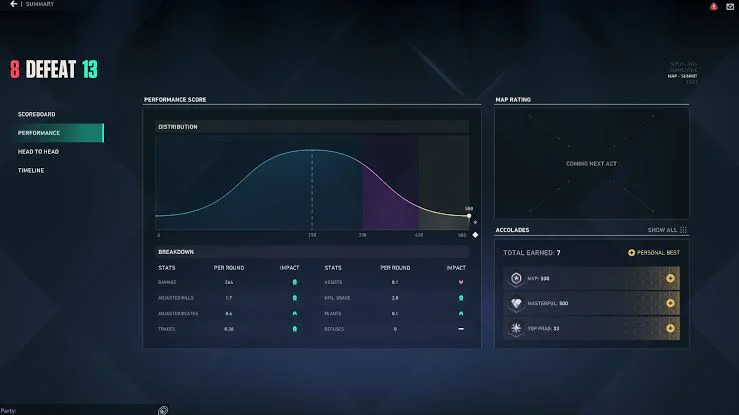739x415 pixels.
Task: Click gold personal best coin on MVP row
Action: tap(670, 278)
